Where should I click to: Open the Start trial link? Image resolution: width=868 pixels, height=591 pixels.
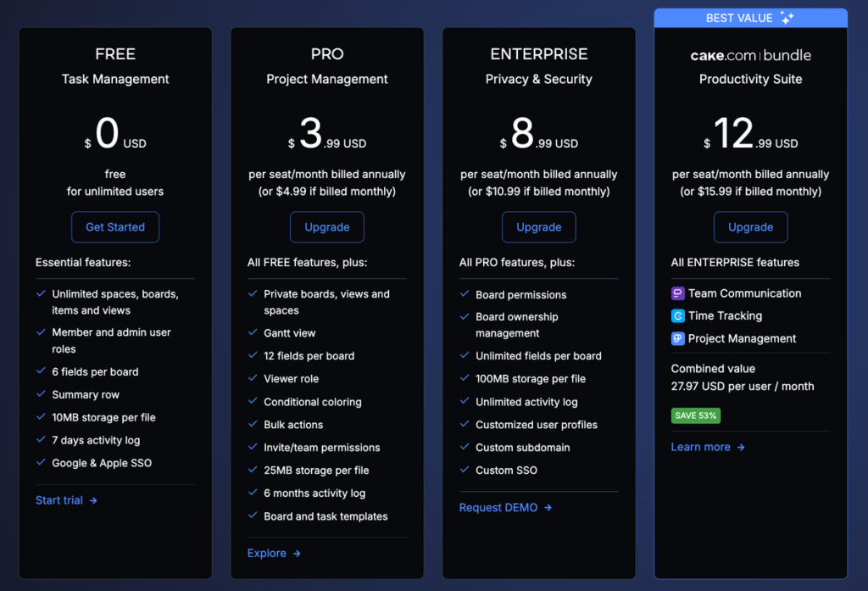59,499
